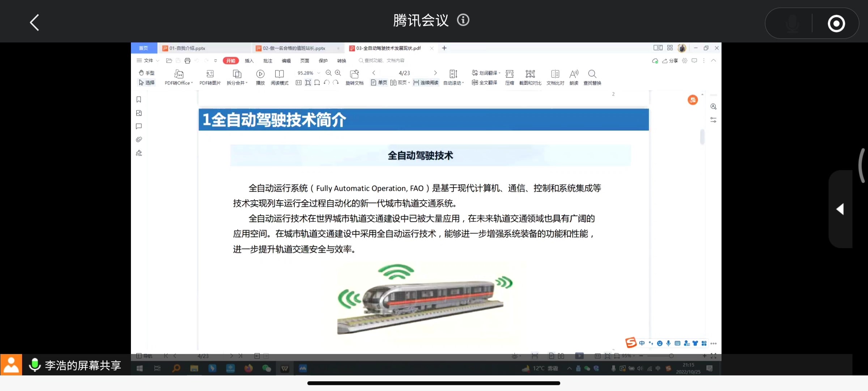Image resolution: width=868 pixels, height=391 pixels.
Task: Click the 压缩 compress tool
Action: pos(509,74)
